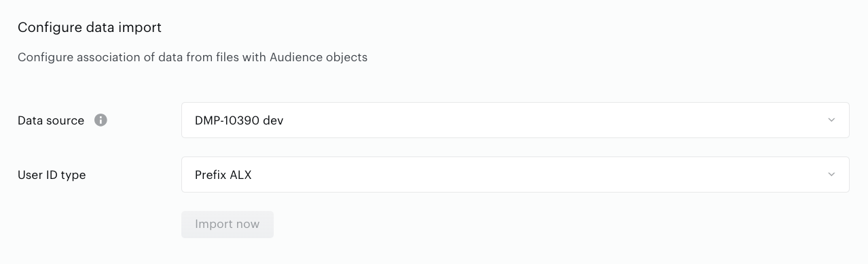Select the DMP-10390 dev value text

239,120
